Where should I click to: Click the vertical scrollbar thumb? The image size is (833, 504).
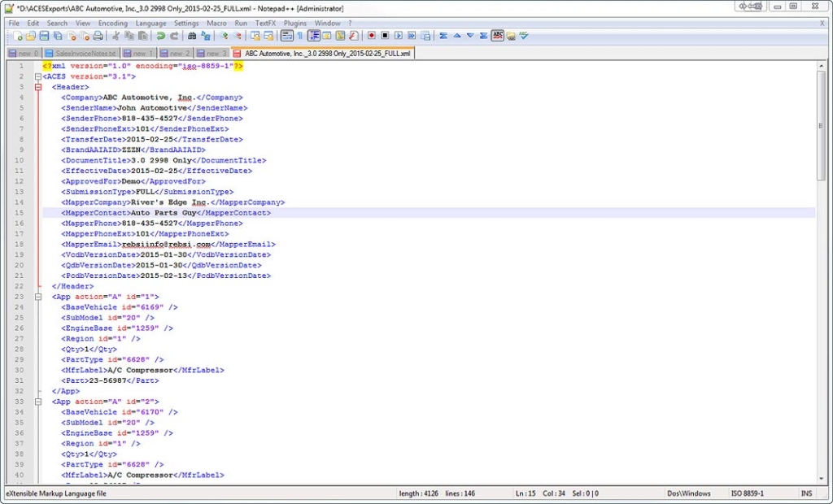tap(822, 126)
